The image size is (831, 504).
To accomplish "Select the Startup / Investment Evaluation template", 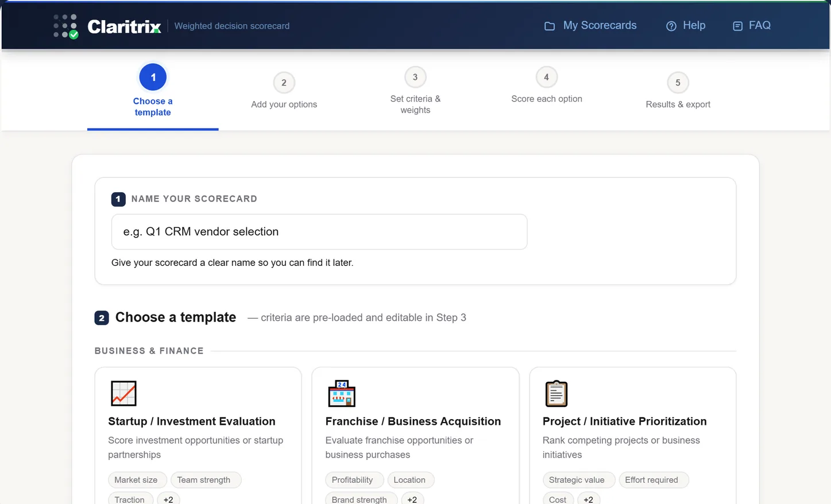I will point(198,436).
